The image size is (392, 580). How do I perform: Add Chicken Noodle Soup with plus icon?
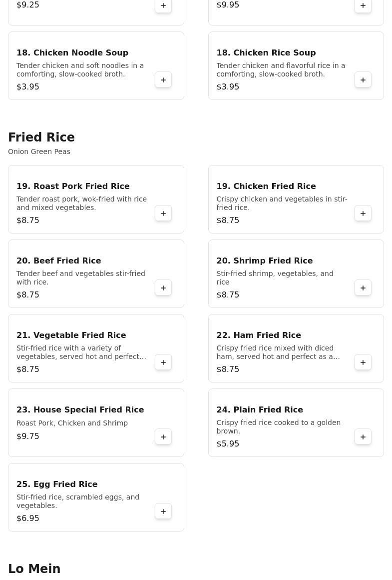click(163, 80)
